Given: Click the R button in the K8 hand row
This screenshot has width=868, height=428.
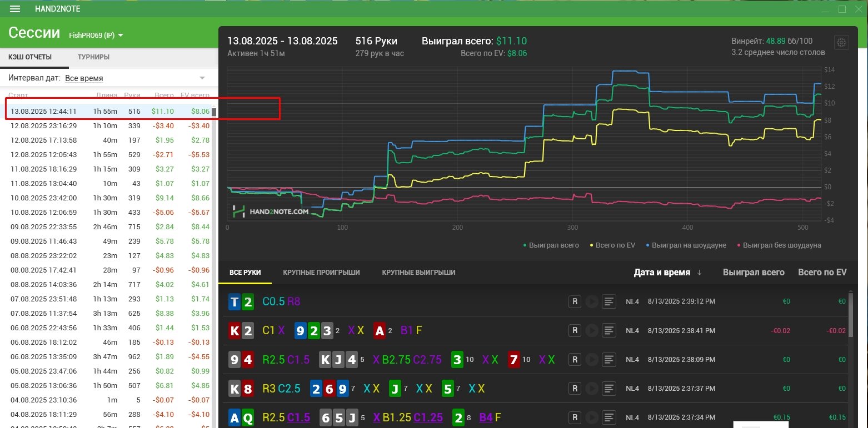Looking at the screenshot, I should coord(575,388).
